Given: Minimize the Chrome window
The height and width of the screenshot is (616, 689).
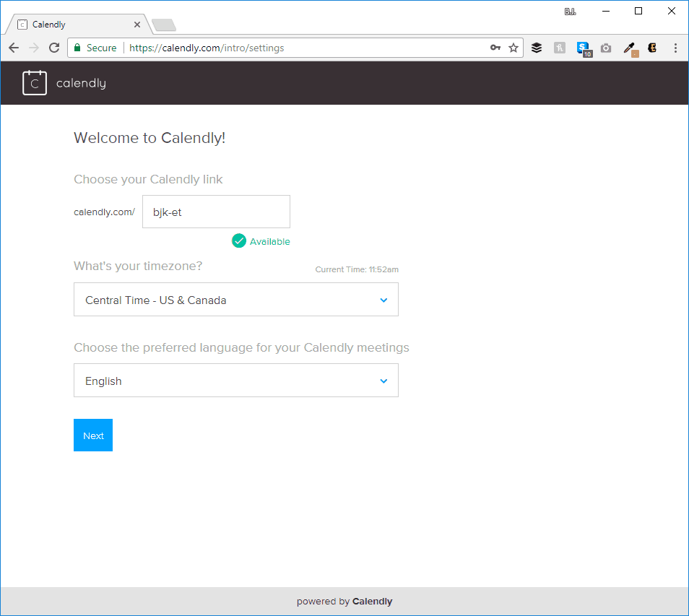Looking at the screenshot, I should [606, 11].
